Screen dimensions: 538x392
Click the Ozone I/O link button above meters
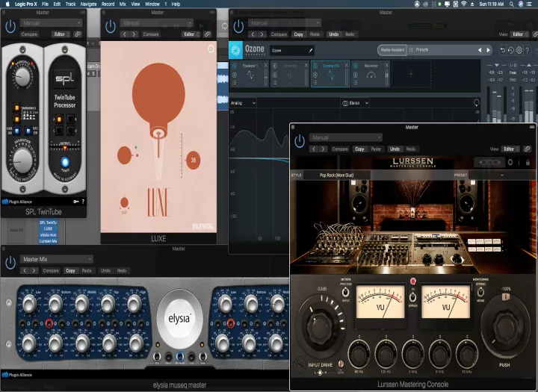click(x=513, y=65)
